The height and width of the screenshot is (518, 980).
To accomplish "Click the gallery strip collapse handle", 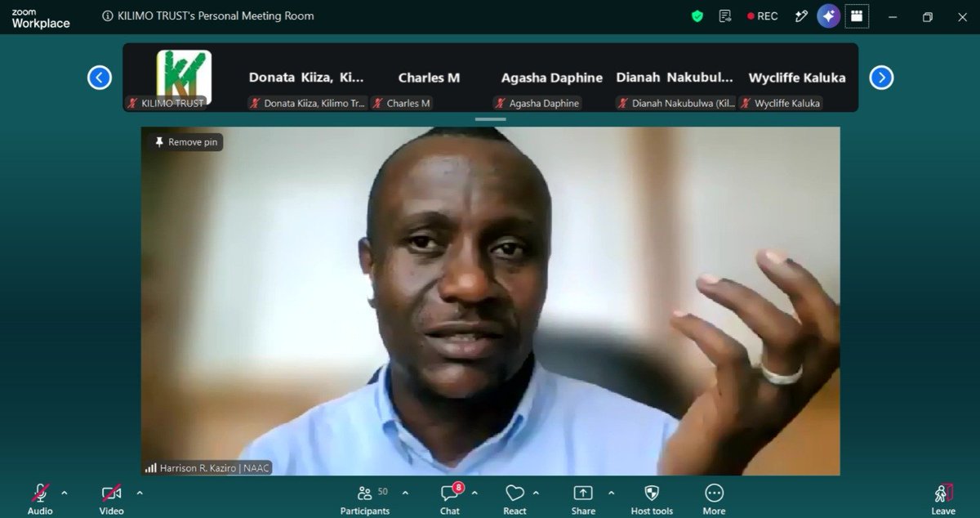I will 491,119.
